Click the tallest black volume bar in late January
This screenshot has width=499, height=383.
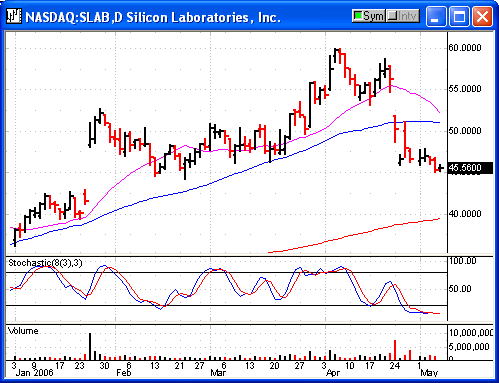[90, 346]
